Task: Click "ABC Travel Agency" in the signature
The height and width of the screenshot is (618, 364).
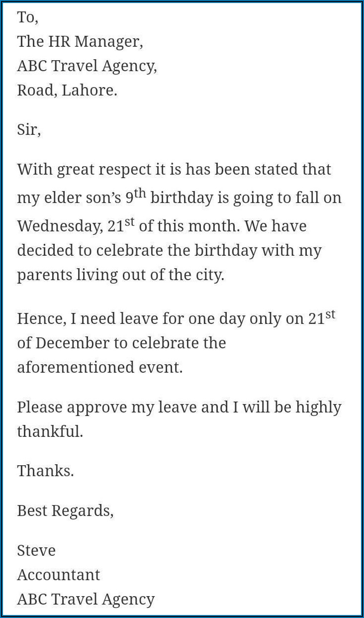Action: [86, 599]
